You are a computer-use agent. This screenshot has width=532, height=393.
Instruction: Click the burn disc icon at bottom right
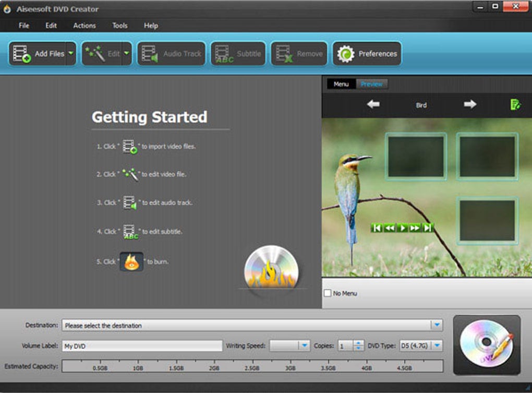487,345
